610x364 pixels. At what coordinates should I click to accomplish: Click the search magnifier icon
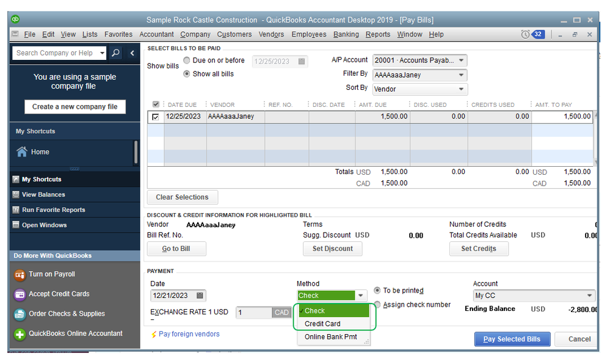(115, 53)
